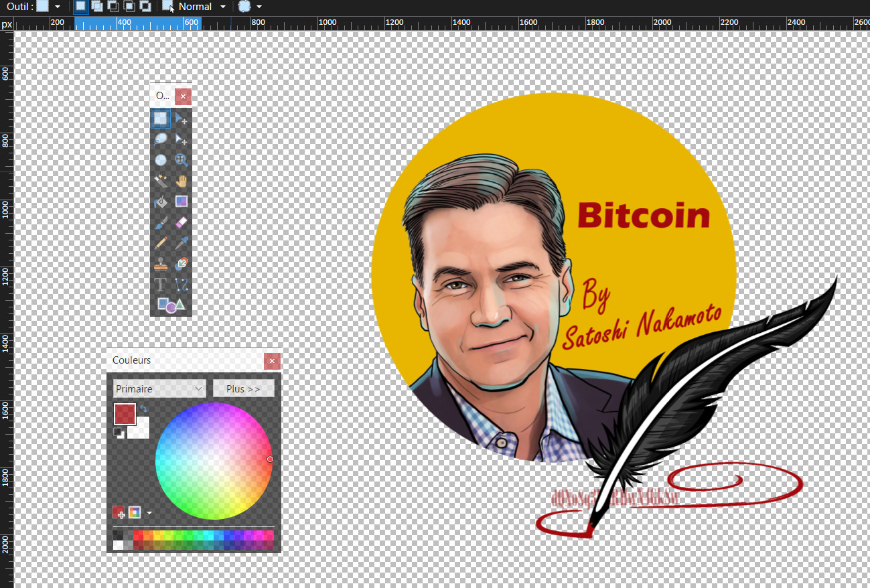Select the Ellipse Select tool
The width and height of the screenshot is (870, 588).
tap(161, 160)
